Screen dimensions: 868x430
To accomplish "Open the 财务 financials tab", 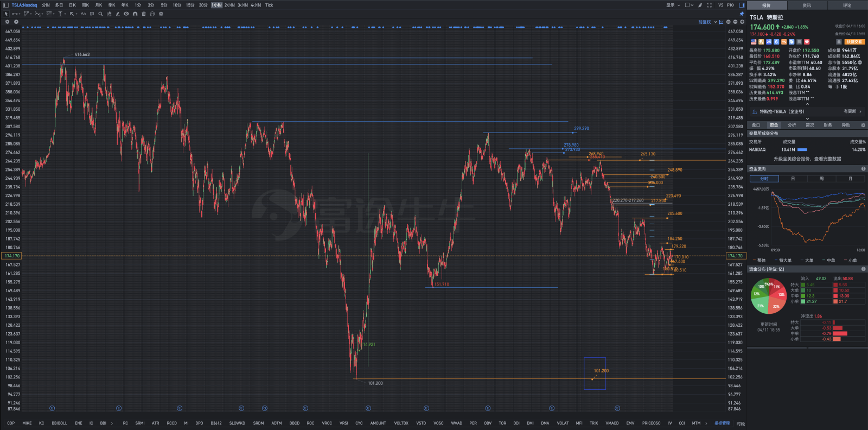I will 827,125.
